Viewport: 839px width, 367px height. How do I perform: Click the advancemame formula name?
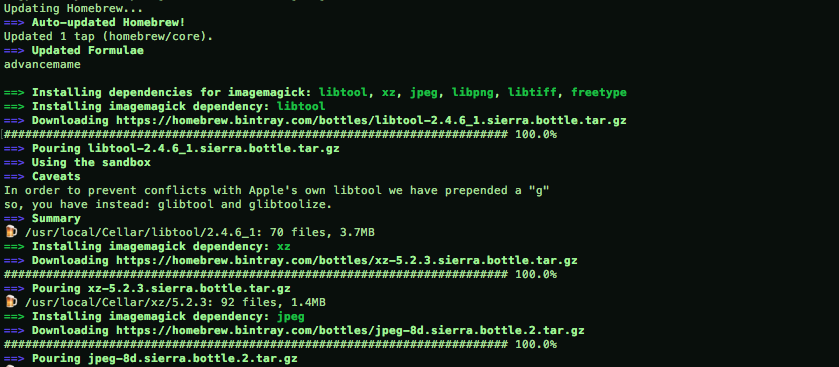tap(42, 65)
